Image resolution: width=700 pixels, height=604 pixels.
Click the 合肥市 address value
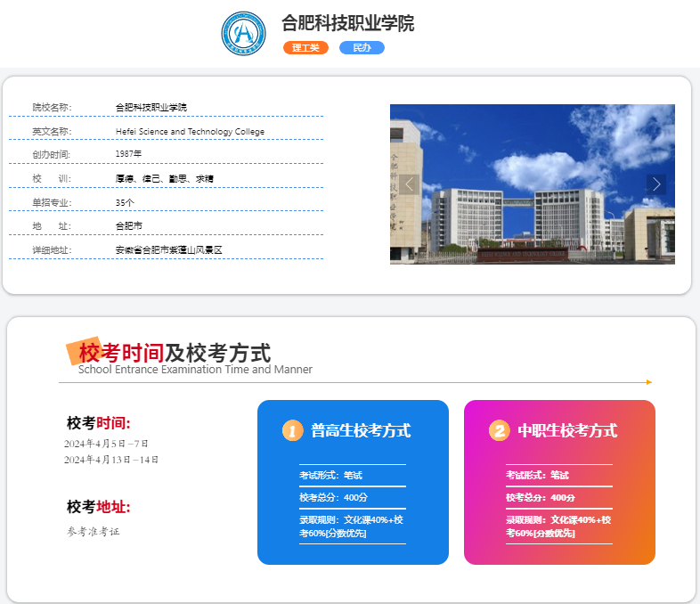pyautogui.click(x=128, y=226)
